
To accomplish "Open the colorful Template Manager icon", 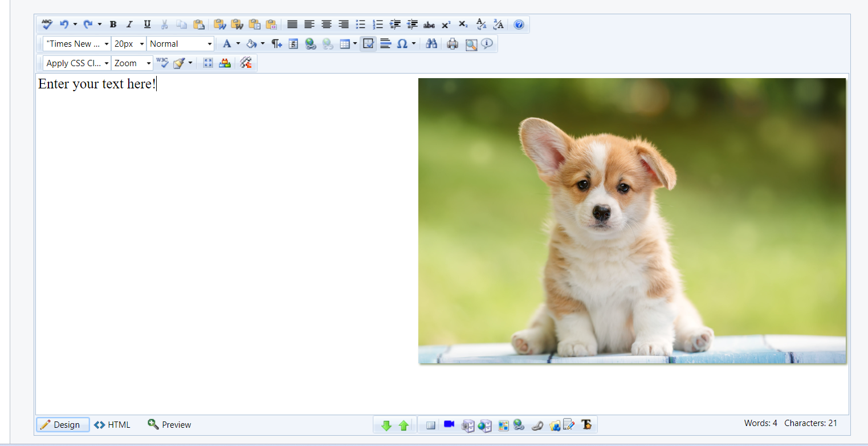I will pos(503,425).
